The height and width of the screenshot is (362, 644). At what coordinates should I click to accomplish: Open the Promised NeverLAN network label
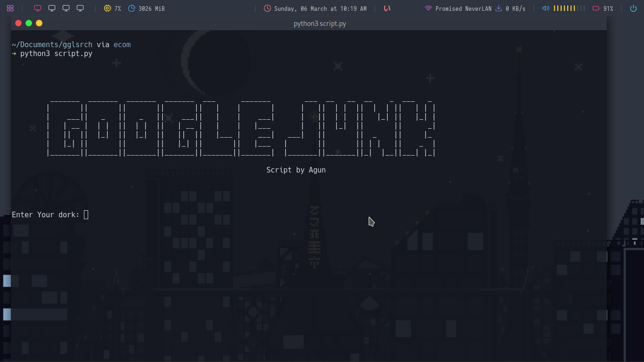point(463,8)
